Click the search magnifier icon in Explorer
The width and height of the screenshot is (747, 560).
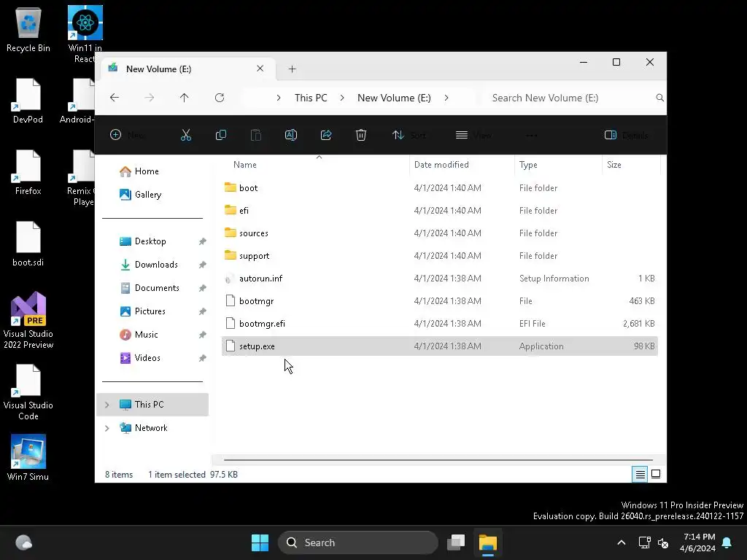tap(659, 98)
